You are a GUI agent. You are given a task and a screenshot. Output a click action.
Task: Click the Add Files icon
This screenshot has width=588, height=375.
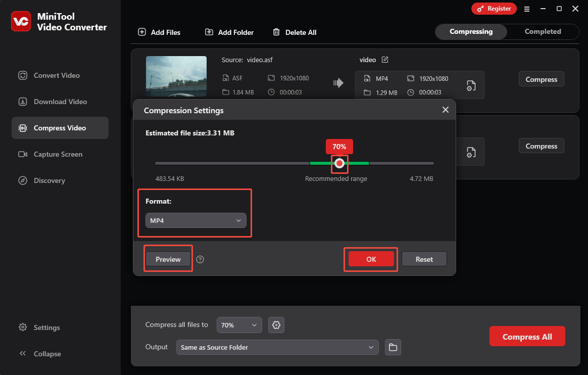point(141,32)
